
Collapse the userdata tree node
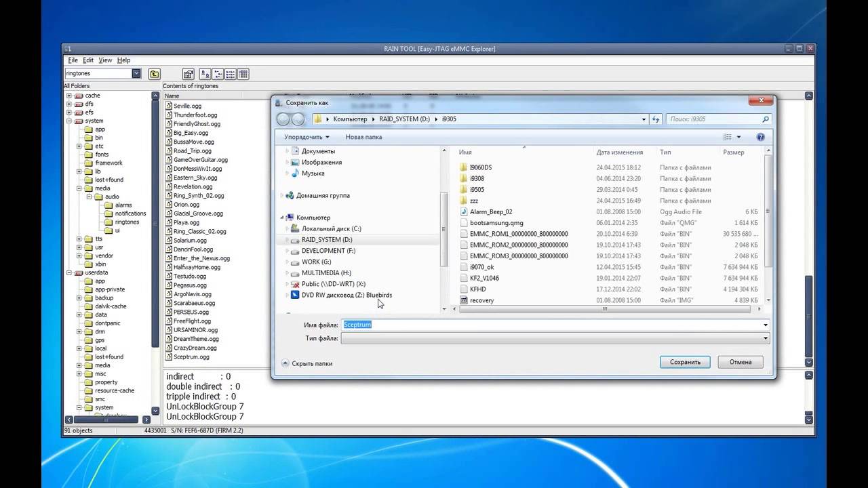point(69,272)
